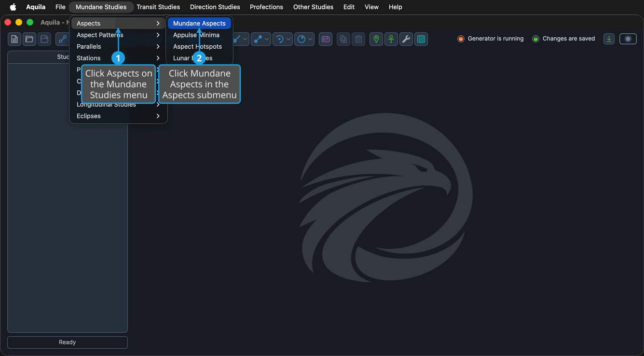Click the copy pages toolbar icon

coord(343,39)
